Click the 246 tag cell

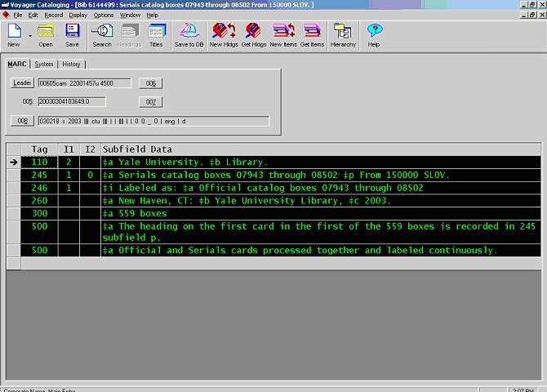[39, 188]
